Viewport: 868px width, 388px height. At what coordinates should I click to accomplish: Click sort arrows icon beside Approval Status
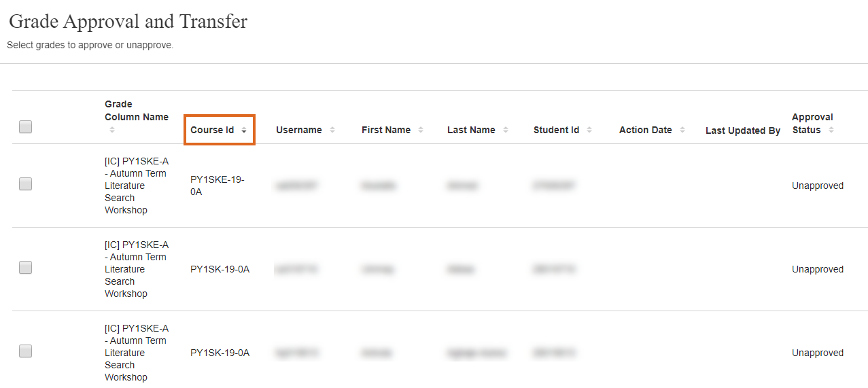pyautogui.click(x=831, y=130)
